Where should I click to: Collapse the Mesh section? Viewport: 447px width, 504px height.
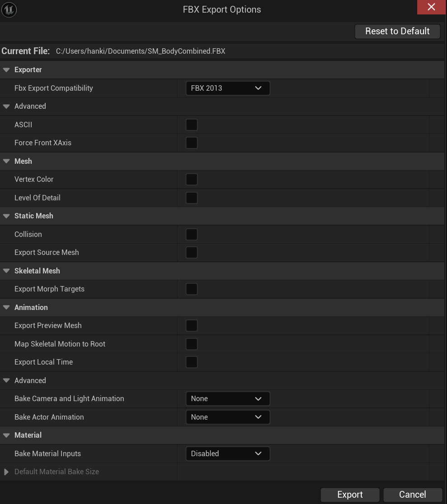click(6, 161)
